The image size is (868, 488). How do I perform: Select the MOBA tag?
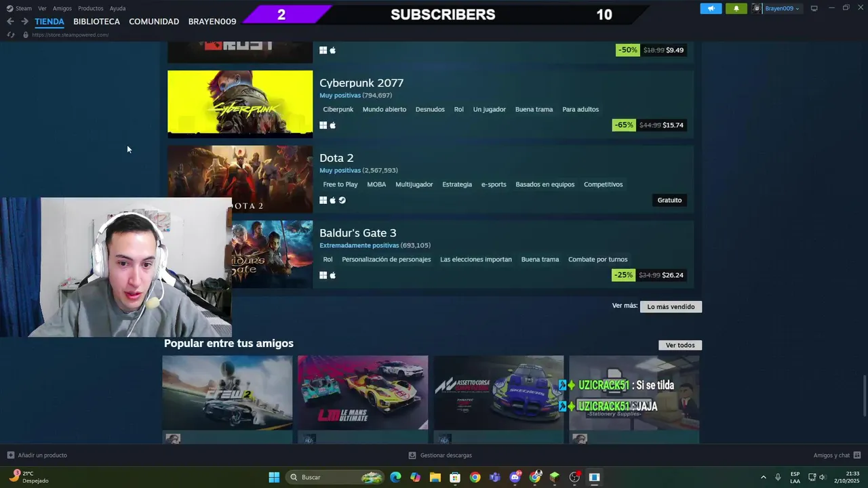pos(376,184)
